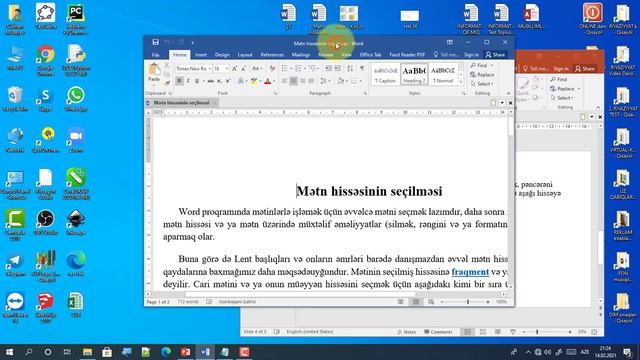Click the fraqment hyperlink in the document
This screenshot has height=360, width=640.
[470, 272]
